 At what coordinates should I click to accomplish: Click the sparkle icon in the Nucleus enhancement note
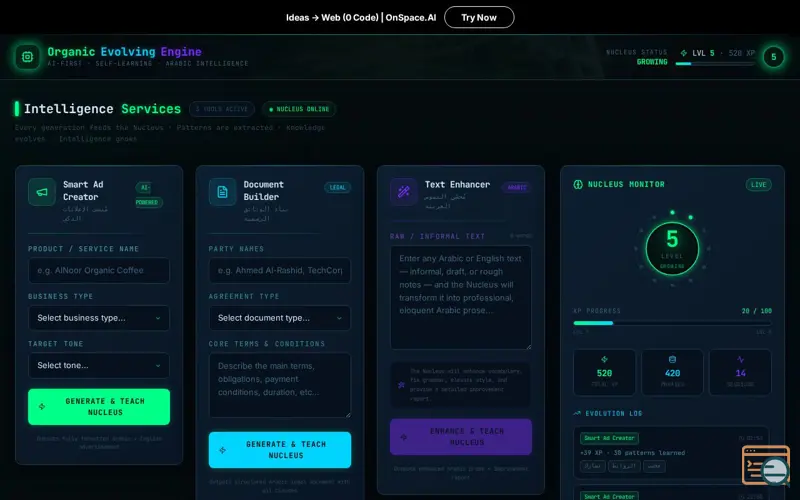click(402, 385)
